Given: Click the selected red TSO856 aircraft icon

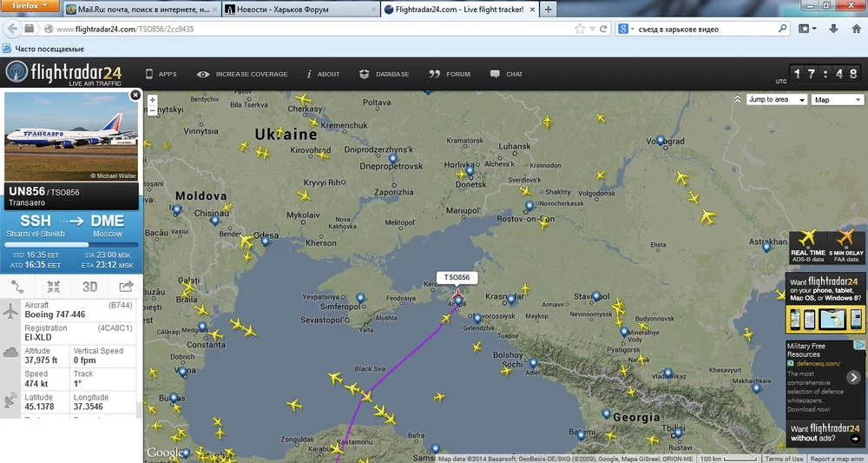Looking at the screenshot, I should [x=457, y=294].
